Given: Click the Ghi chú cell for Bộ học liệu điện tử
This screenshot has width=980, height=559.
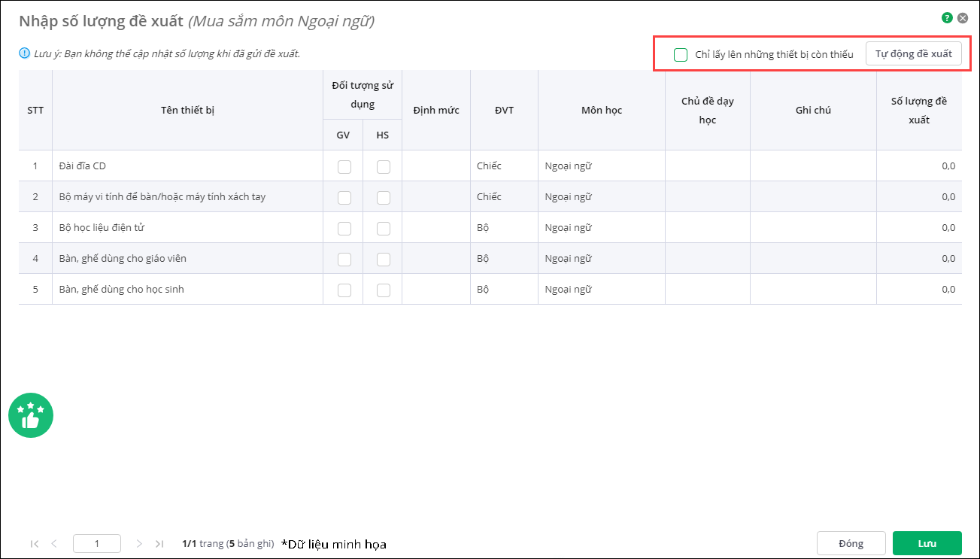Looking at the screenshot, I should pyautogui.click(x=813, y=228).
